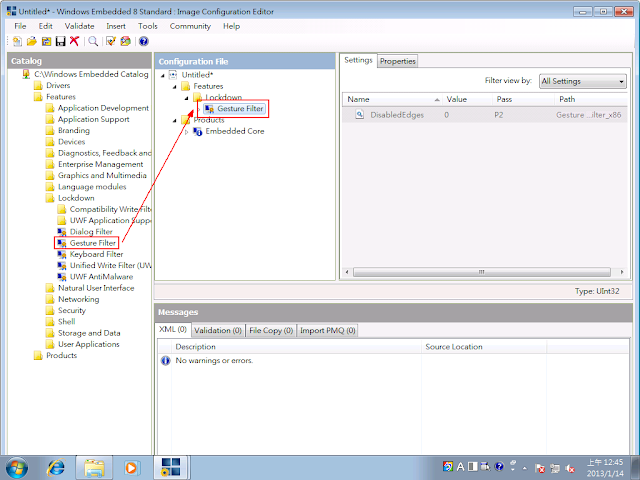Click the Create media toolbar icon

[x=125, y=41]
